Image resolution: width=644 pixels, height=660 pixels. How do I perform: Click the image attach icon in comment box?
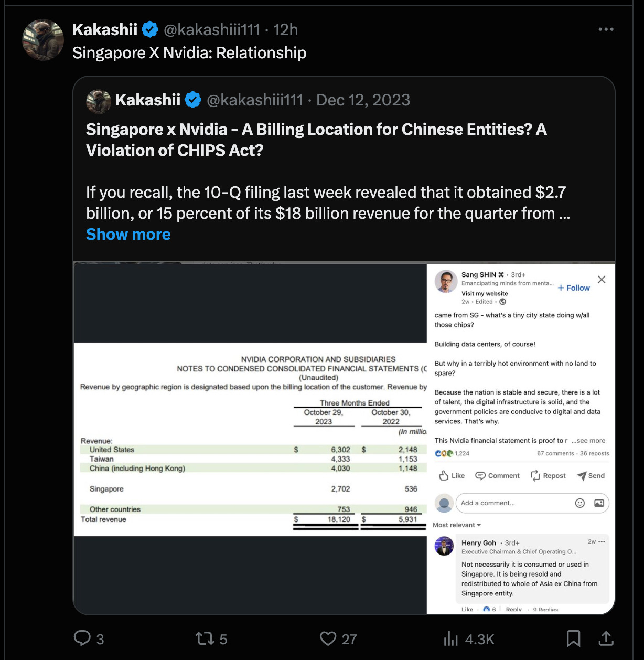(x=599, y=503)
